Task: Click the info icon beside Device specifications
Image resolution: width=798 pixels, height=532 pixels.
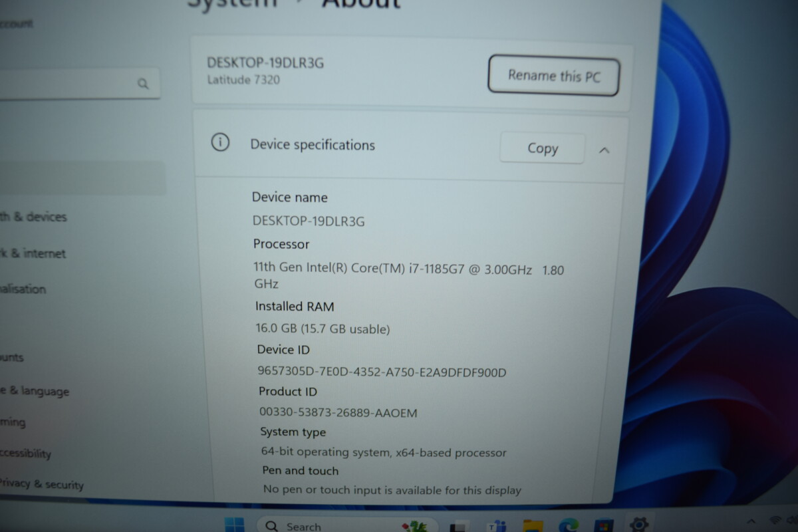Action: coord(220,142)
